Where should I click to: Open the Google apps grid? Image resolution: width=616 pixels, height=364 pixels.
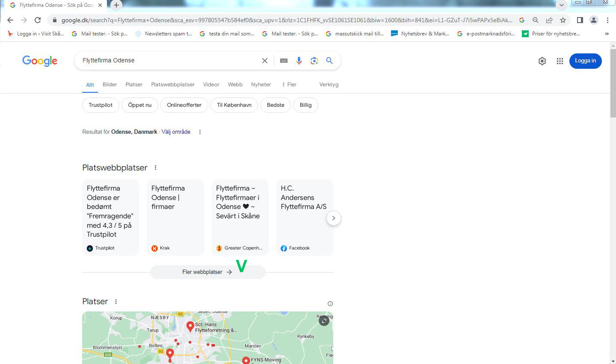pyautogui.click(x=560, y=61)
